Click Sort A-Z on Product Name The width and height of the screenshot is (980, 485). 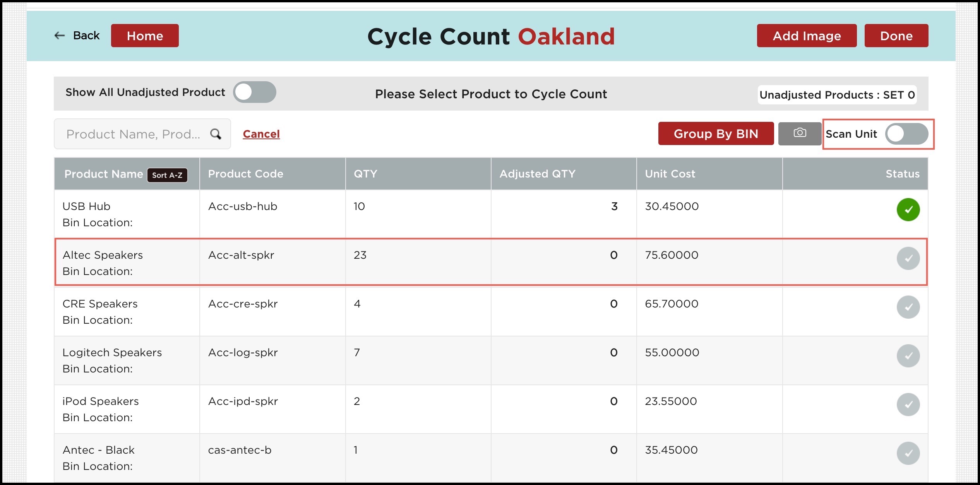pyautogui.click(x=167, y=175)
